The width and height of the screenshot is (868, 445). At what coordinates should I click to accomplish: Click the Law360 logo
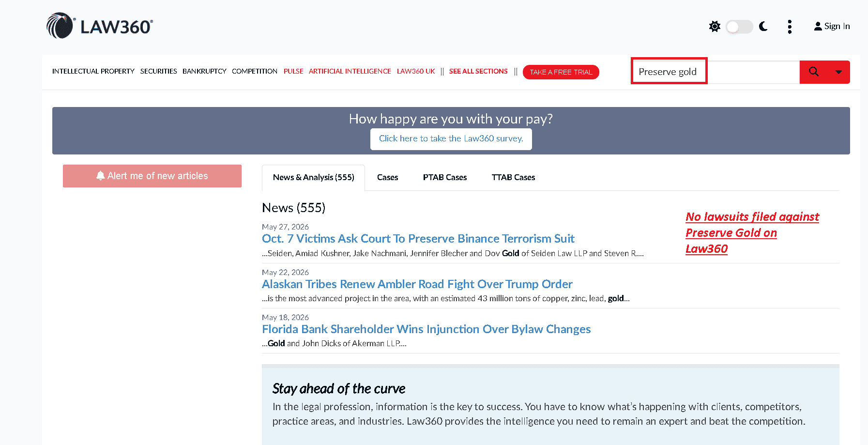(100, 26)
